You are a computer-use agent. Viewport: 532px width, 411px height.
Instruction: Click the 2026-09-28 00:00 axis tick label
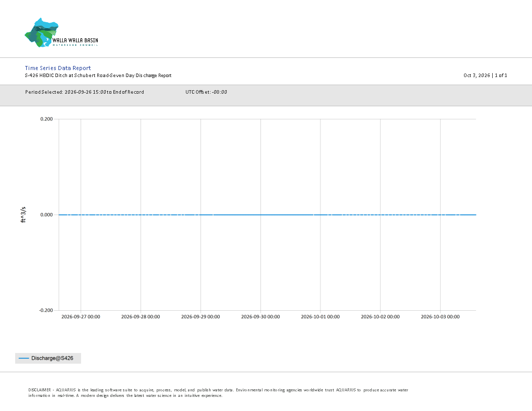coord(141,317)
